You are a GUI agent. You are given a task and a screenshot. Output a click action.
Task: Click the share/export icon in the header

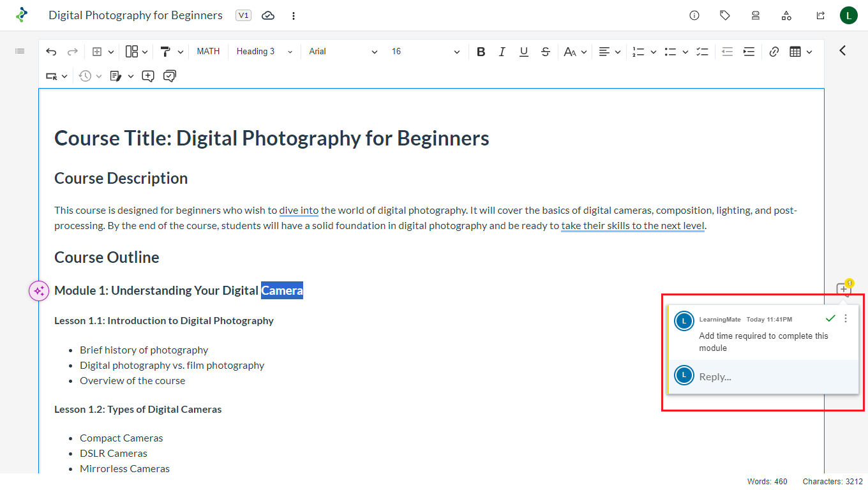[821, 15]
